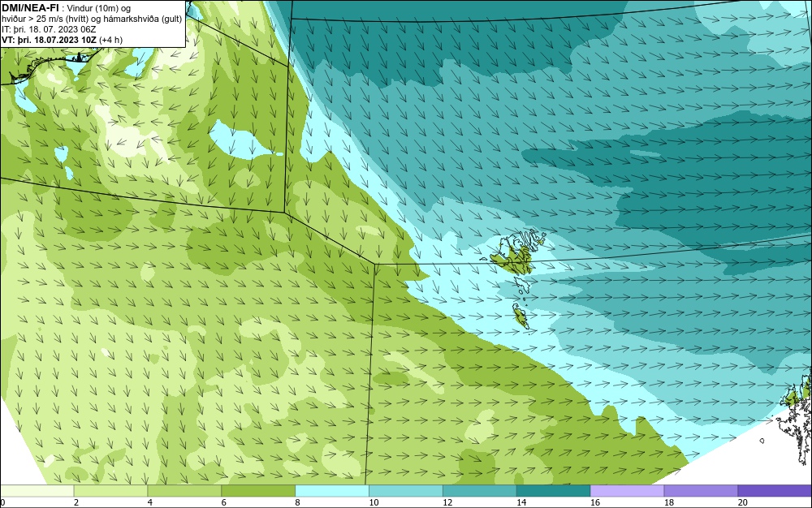Click the darkest purple swatch above 20

pyautogui.click(x=775, y=491)
